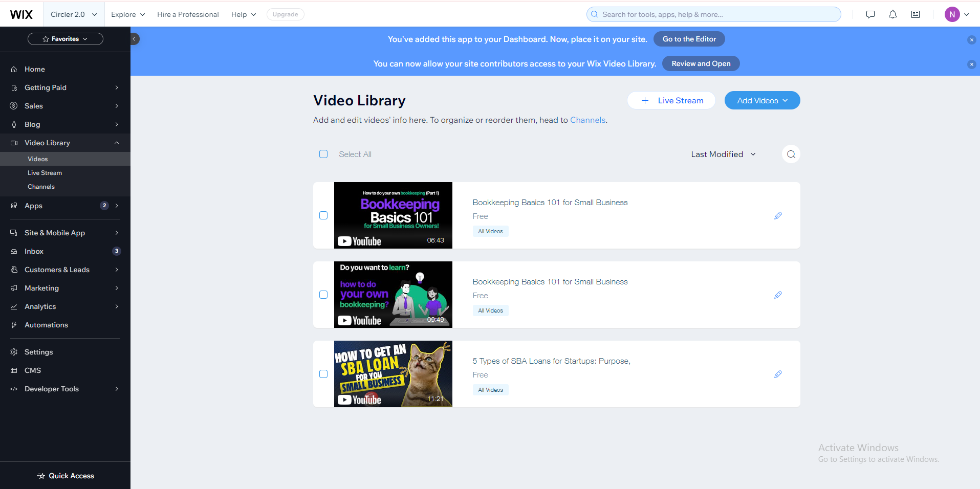980x489 pixels.
Task: Follow the Channels link in description
Action: pyautogui.click(x=587, y=120)
